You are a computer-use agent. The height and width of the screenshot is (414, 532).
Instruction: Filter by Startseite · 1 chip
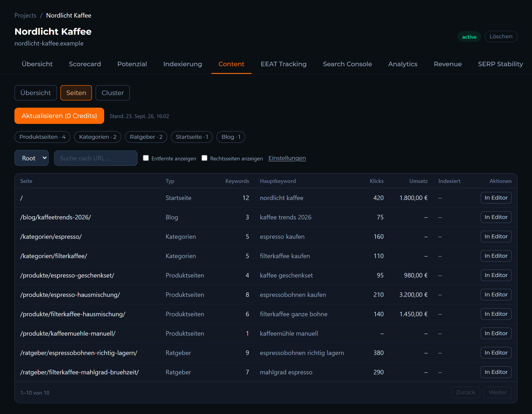(x=192, y=137)
